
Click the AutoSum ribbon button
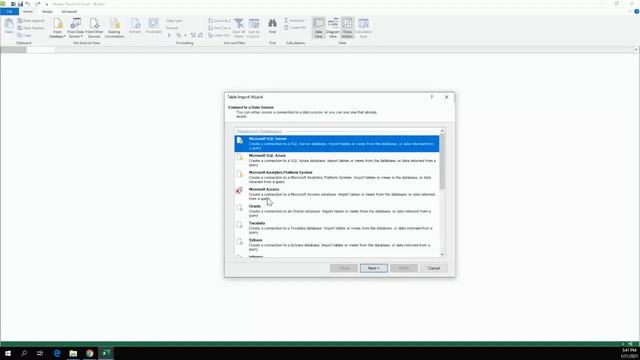(x=294, y=20)
